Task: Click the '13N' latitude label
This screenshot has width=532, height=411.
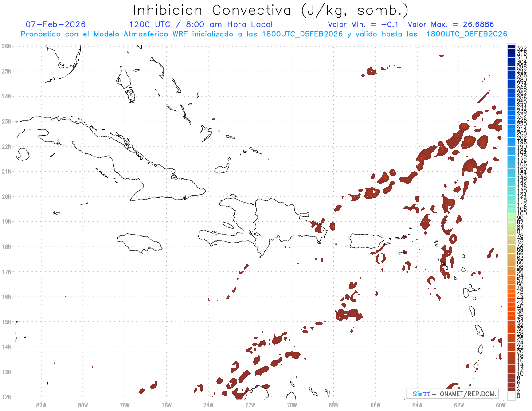Action: pyautogui.click(x=6, y=372)
